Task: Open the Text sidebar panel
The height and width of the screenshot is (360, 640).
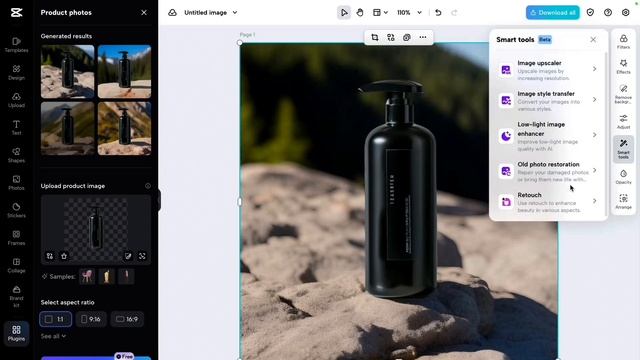Action: pos(16,127)
